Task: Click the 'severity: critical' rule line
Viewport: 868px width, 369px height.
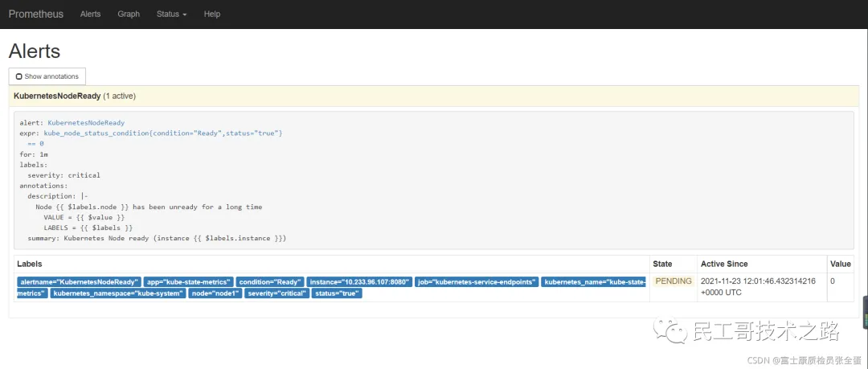Action: pos(64,175)
